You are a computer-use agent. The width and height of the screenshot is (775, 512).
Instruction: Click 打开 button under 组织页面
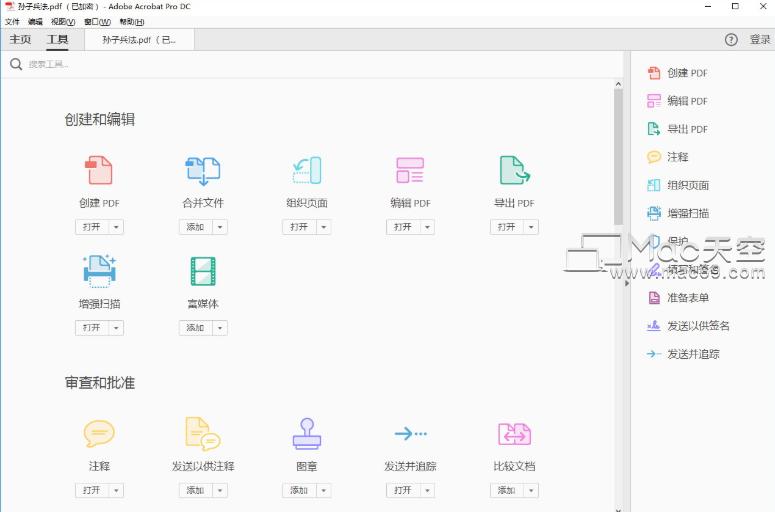[300, 227]
